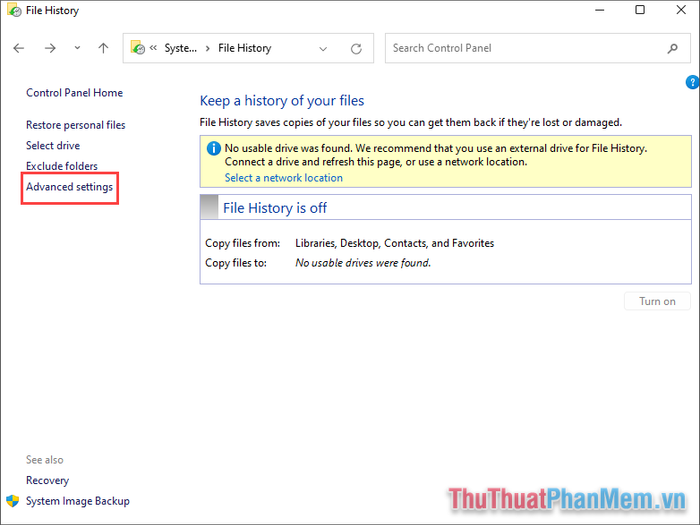Click the File History breadcrumb segment

245,48
